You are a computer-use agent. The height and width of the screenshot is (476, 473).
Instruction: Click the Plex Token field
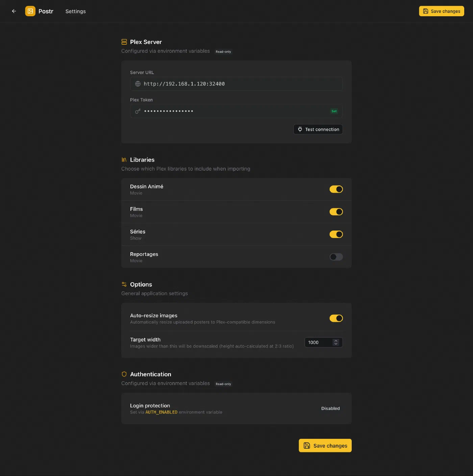(236, 111)
